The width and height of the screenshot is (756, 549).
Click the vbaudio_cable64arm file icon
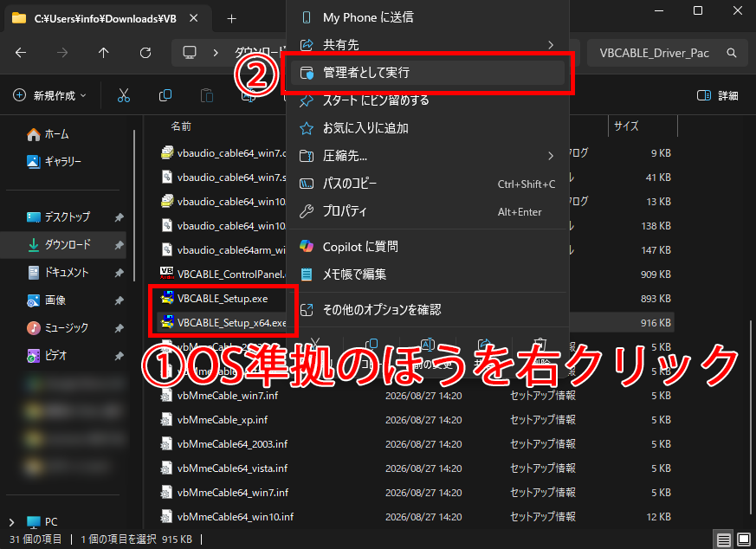click(x=167, y=249)
